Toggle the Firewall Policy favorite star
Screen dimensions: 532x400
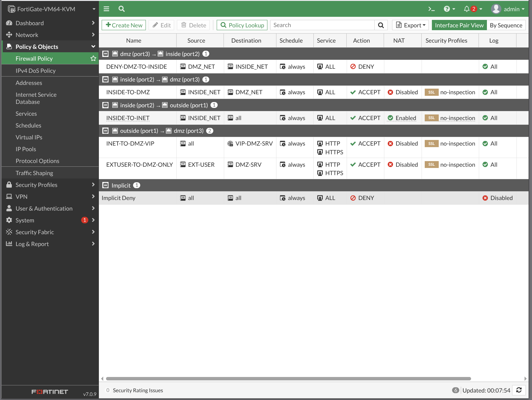(x=93, y=58)
